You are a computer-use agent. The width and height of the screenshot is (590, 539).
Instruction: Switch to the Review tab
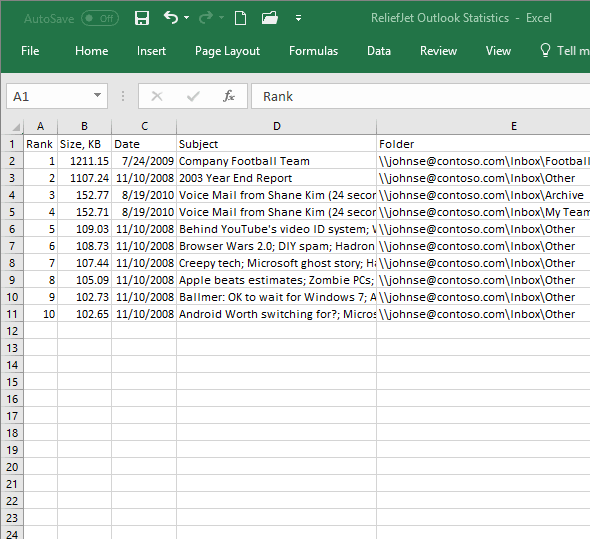pyautogui.click(x=438, y=51)
